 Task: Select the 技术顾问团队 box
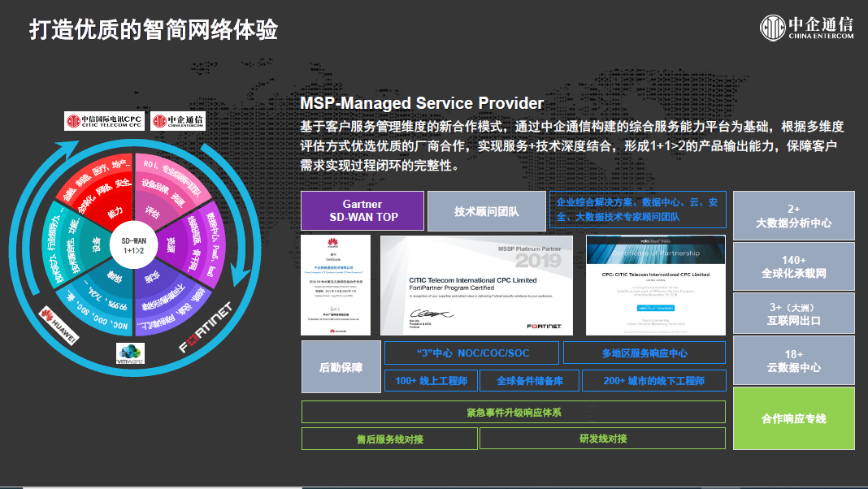(x=487, y=210)
